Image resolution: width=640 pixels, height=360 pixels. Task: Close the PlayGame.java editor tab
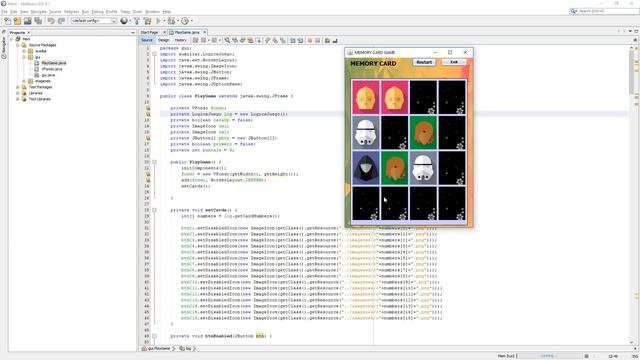point(204,32)
